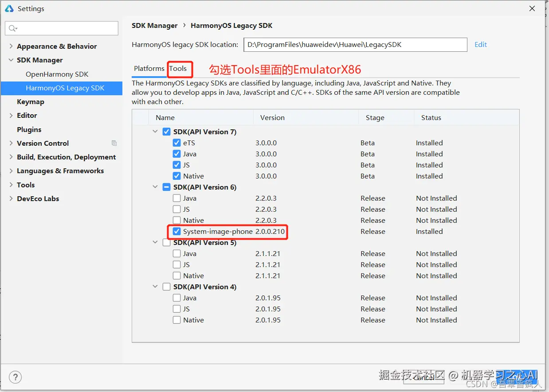The image size is (549, 392).
Task: Expand the Tools settings node
Action: click(11, 185)
